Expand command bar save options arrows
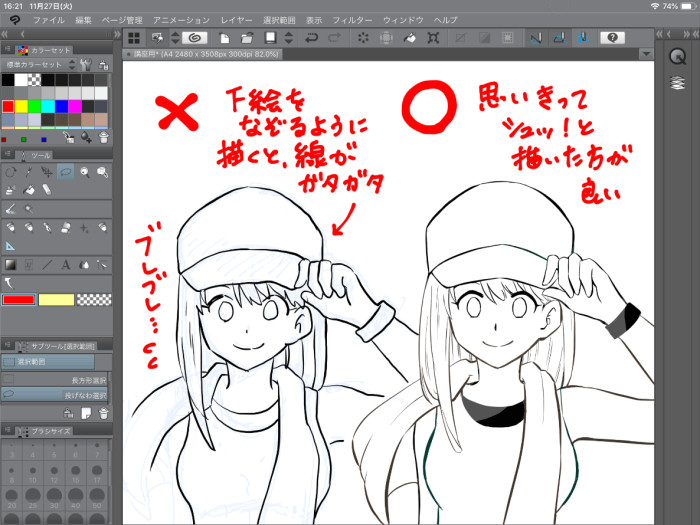The image size is (700, 525). (x=289, y=38)
